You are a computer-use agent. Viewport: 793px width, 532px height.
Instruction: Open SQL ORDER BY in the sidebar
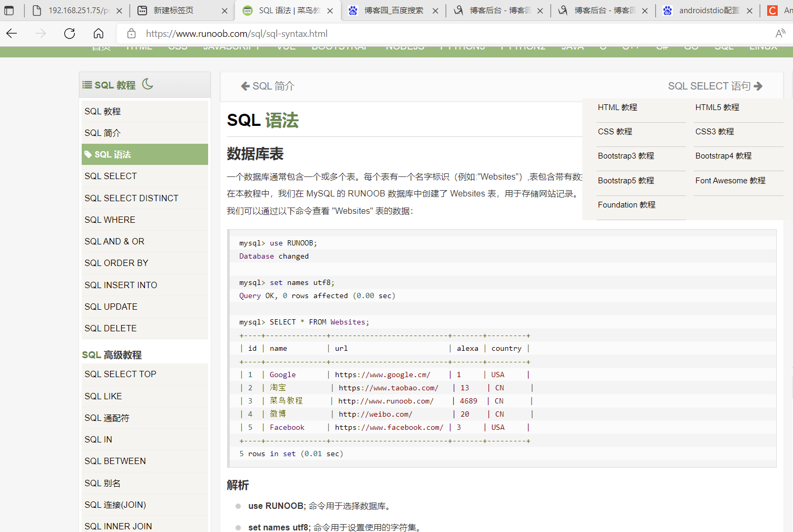145,263
